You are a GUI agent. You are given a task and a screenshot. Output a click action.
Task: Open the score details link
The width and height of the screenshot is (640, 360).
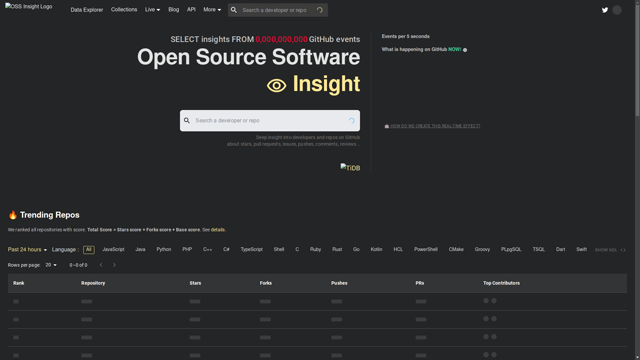(218, 230)
